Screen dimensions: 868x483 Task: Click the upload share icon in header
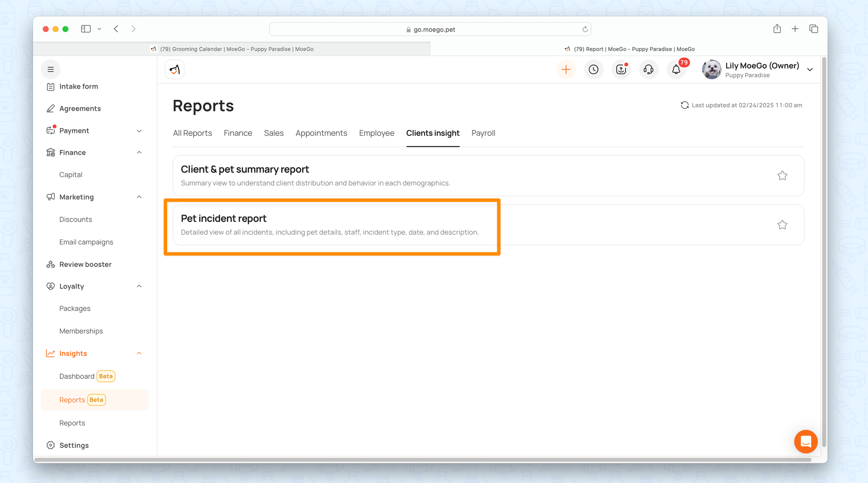click(x=621, y=69)
